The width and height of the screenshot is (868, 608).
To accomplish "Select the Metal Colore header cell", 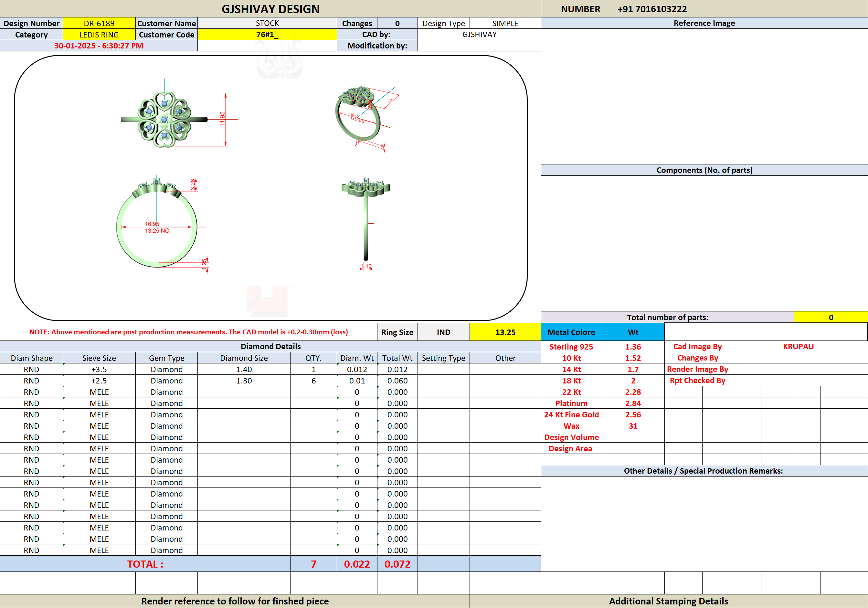I will tap(571, 332).
